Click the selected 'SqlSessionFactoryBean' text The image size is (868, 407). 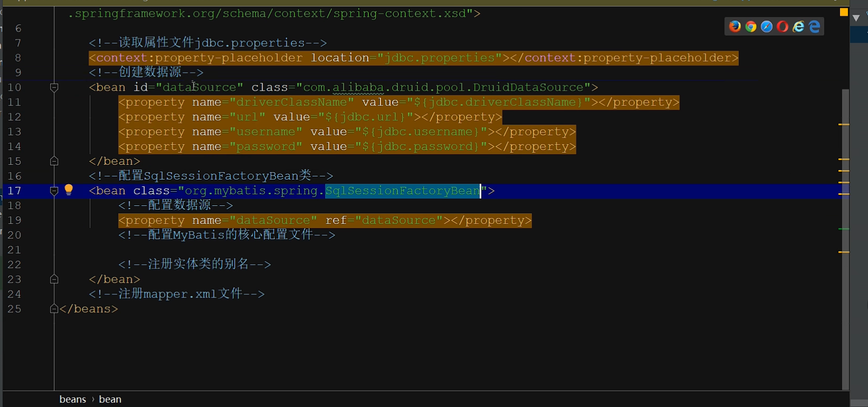(403, 191)
